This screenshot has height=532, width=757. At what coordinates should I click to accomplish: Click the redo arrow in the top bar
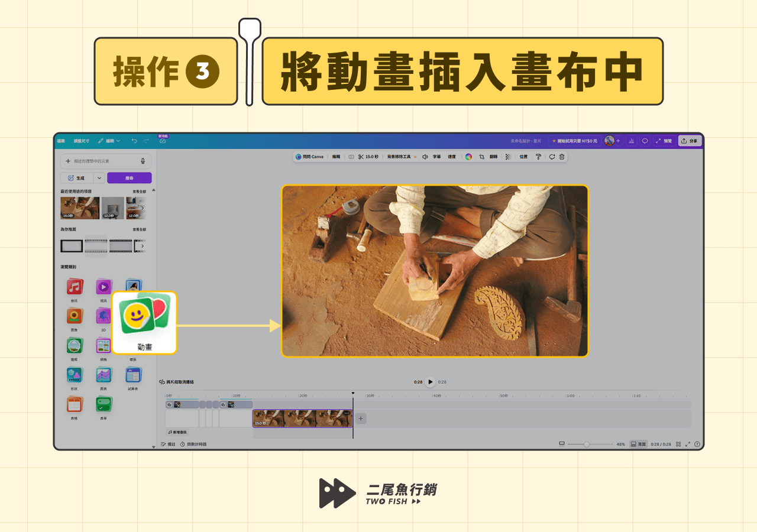point(146,141)
